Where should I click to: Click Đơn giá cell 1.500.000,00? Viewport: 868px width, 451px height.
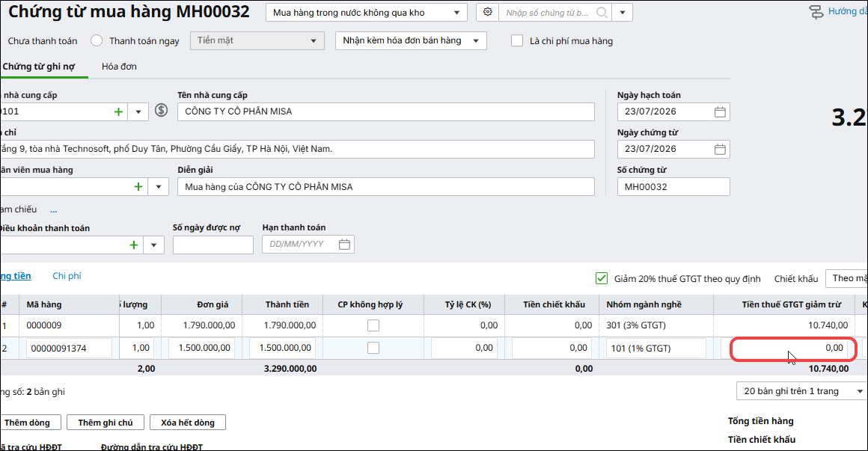point(201,348)
